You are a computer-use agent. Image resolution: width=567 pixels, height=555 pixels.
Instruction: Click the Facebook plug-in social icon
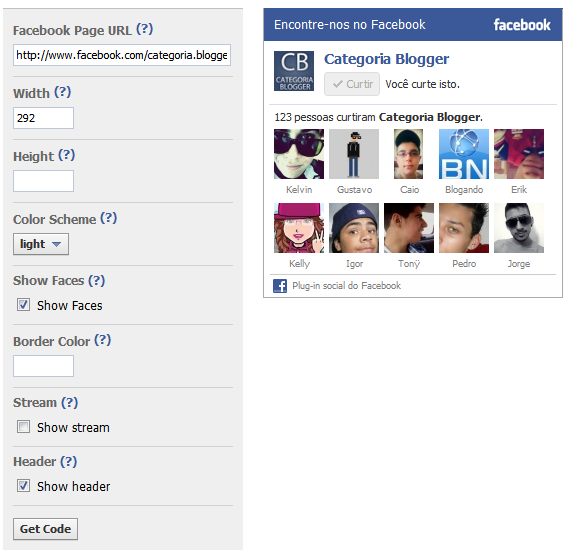click(x=280, y=286)
